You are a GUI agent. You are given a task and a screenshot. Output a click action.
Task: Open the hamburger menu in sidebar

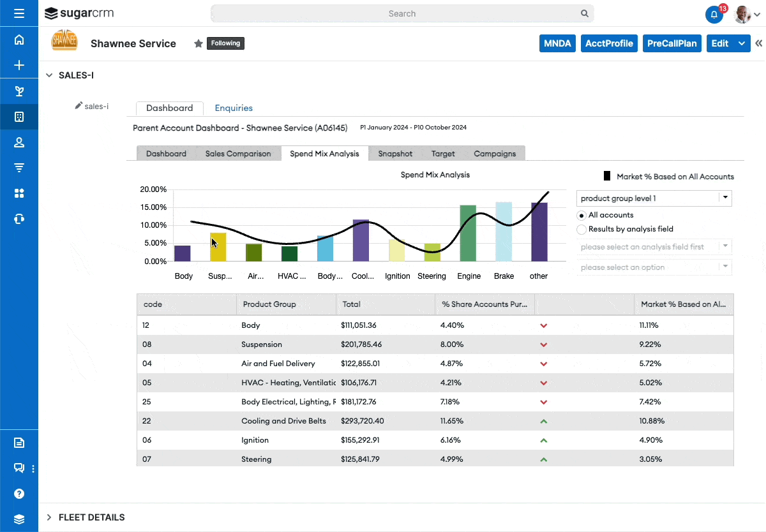tap(19, 13)
